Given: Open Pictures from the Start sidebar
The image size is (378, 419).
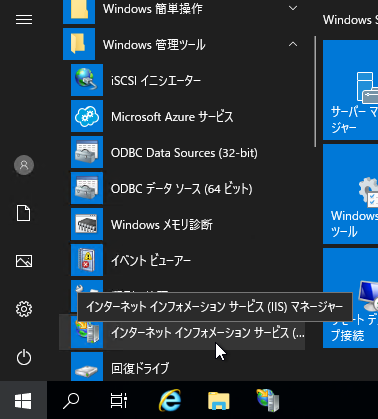Looking at the screenshot, I should [x=24, y=261].
